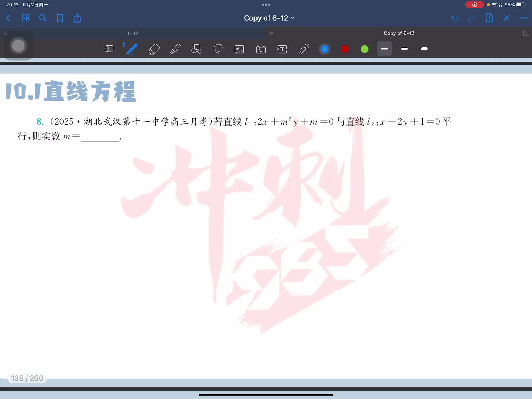This screenshot has width=532, height=399.
Task: Activate the laser pointer tool
Action: click(x=304, y=49)
